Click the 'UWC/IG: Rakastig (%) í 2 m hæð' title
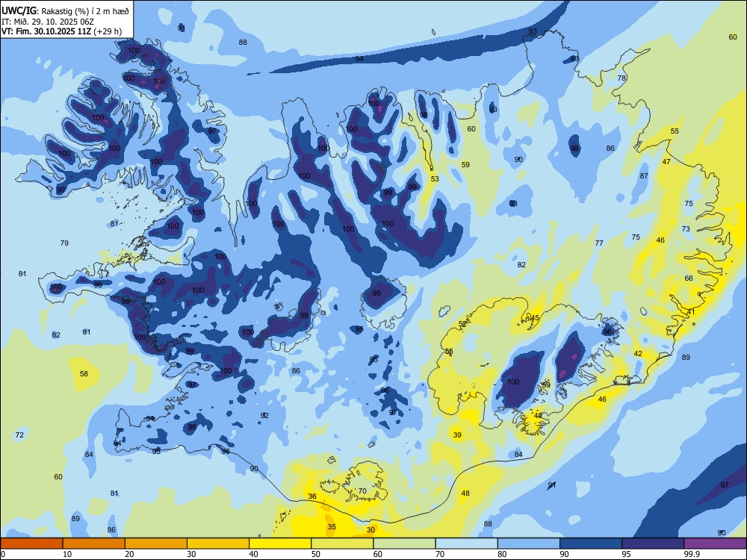Image resolution: width=747 pixels, height=560 pixels. click(x=65, y=10)
